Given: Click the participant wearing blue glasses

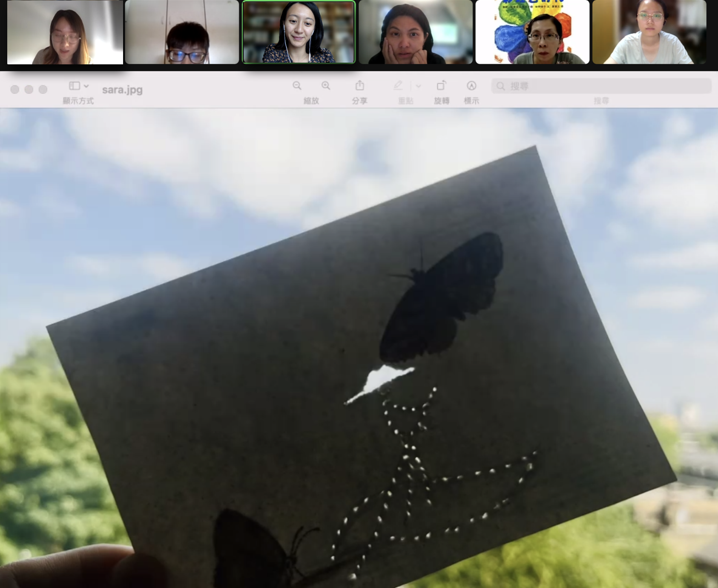Looking at the screenshot, I should (x=182, y=32).
